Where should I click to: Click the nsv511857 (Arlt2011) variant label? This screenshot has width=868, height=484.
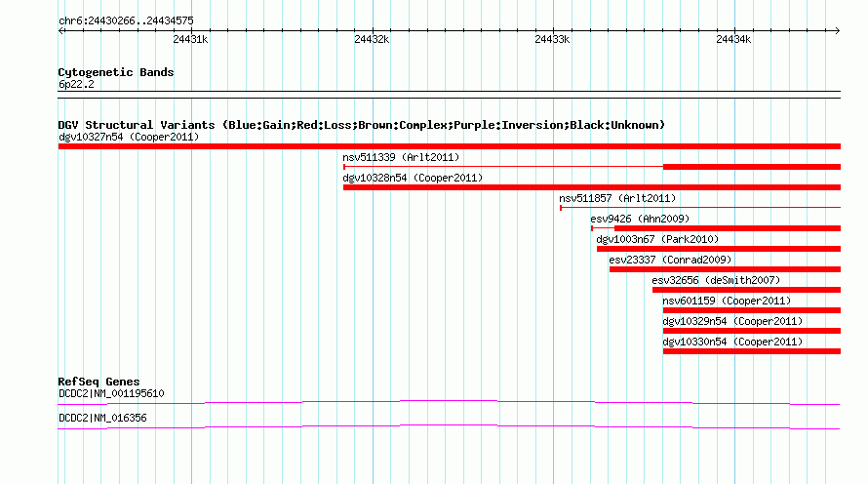[x=617, y=198]
